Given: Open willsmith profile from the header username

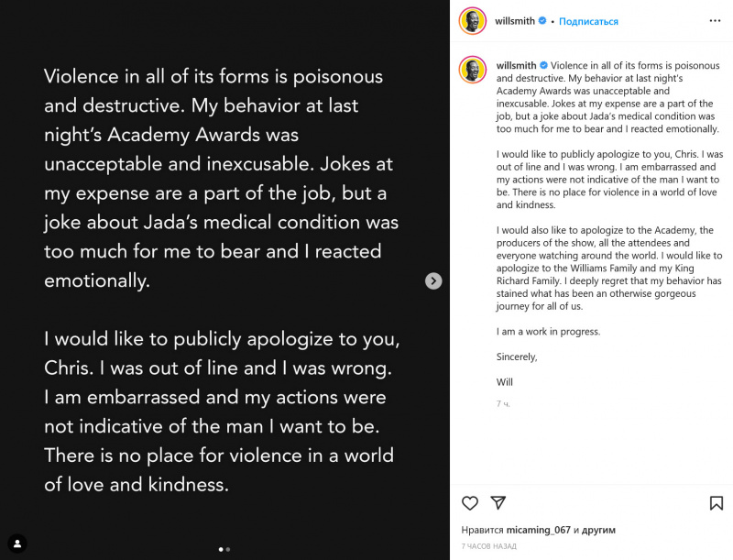Looking at the screenshot, I should click(516, 21).
